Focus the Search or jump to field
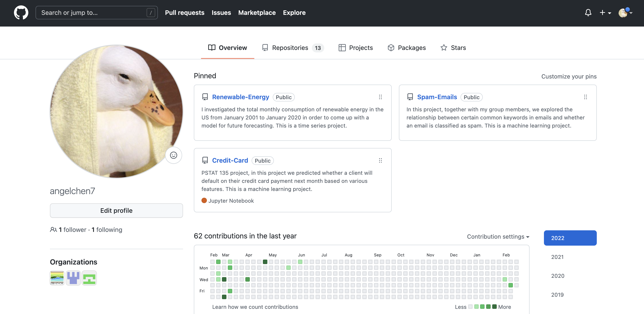 coord(96,13)
